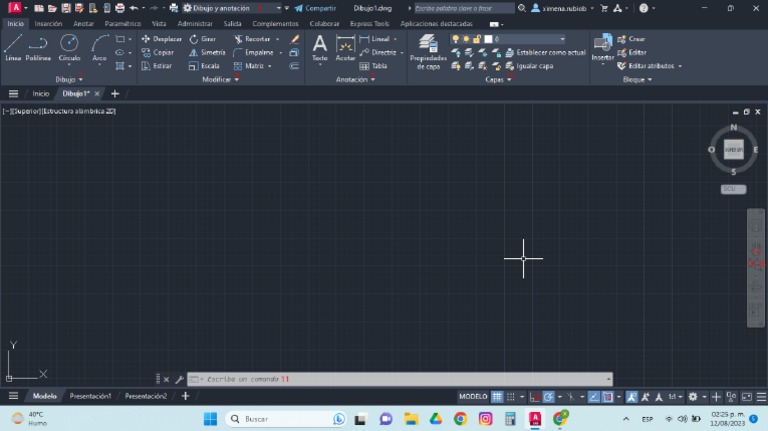Image resolution: width=768 pixels, height=431 pixels.
Task: Switch to the Inicio file tab
Action: tap(41, 93)
